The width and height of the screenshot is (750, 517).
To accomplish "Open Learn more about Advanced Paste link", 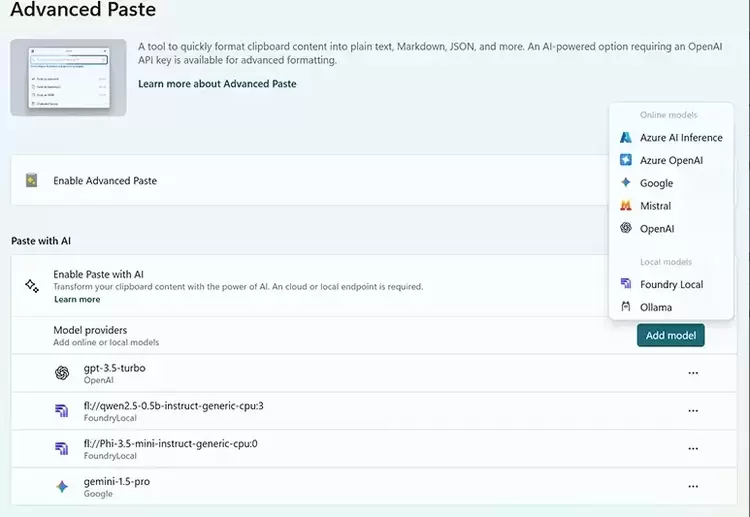I will [217, 84].
